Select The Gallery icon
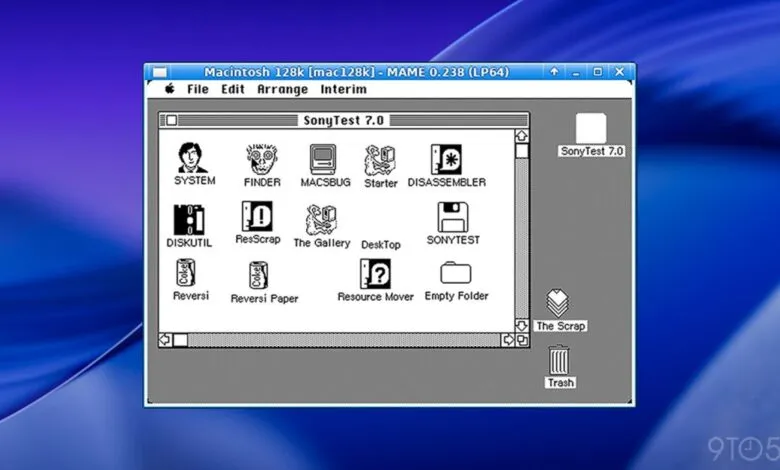The height and width of the screenshot is (470, 780). click(x=321, y=220)
